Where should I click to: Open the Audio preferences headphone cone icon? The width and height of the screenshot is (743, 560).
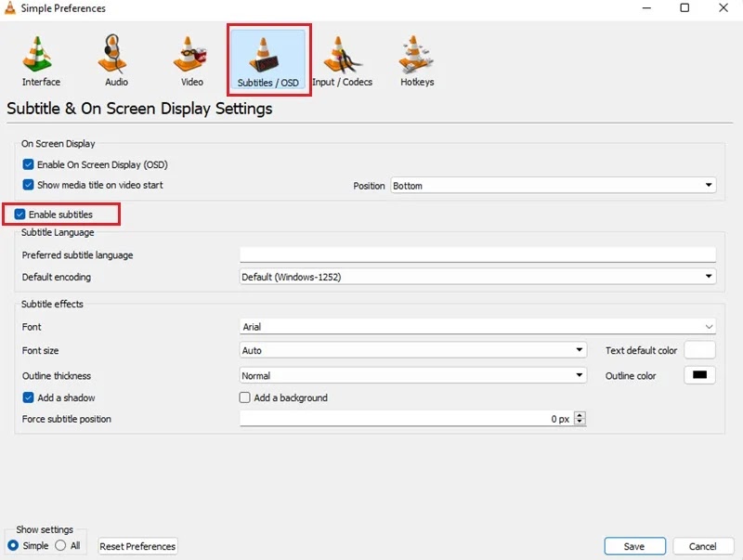tap(112, 54)
